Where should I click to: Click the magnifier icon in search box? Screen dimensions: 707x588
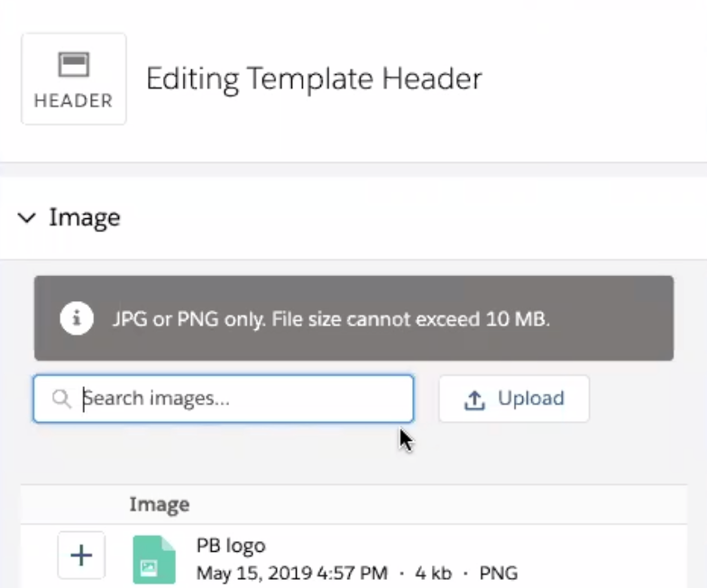61,399
